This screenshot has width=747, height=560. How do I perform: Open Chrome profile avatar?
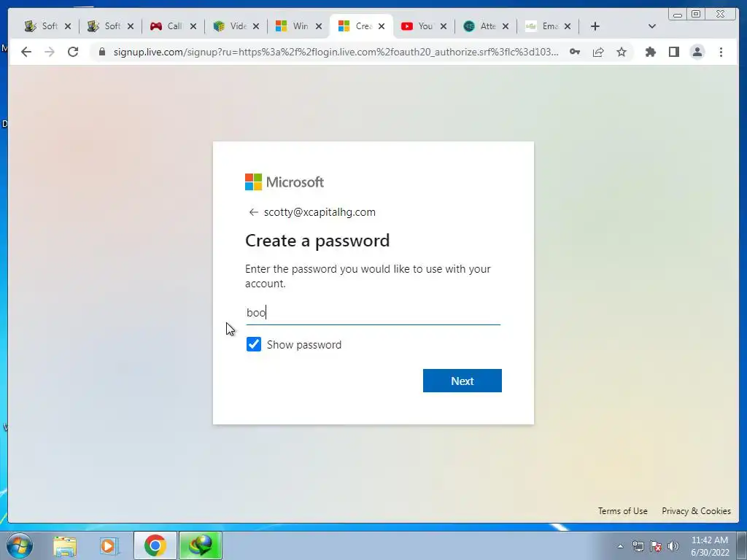[697, 52]
